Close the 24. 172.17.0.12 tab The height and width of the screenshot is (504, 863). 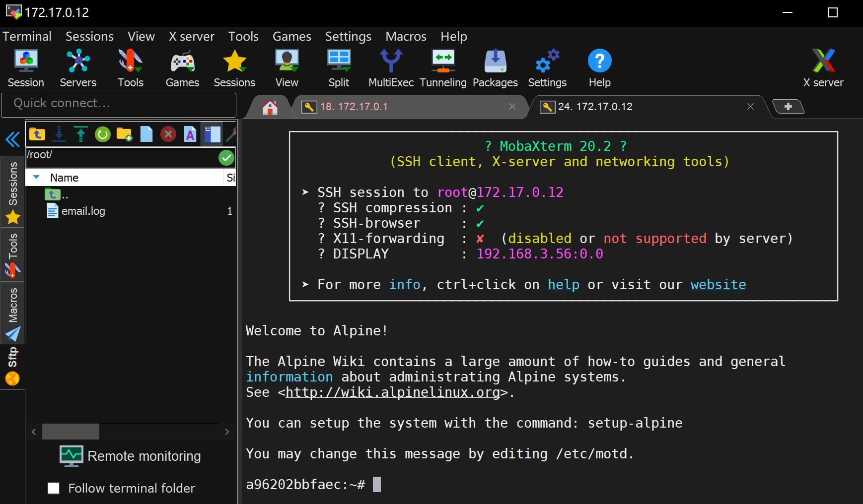[750, 107]
